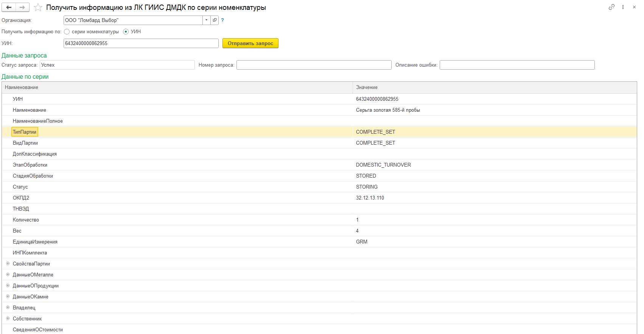Click the STORING status value

tap(367, 187)
